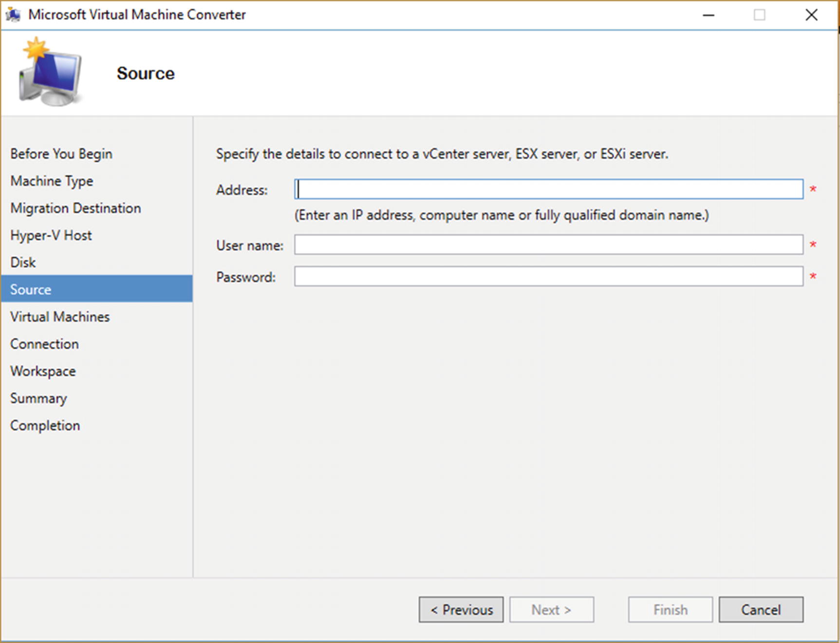Click the 'Password:' field label

(246, 277)
